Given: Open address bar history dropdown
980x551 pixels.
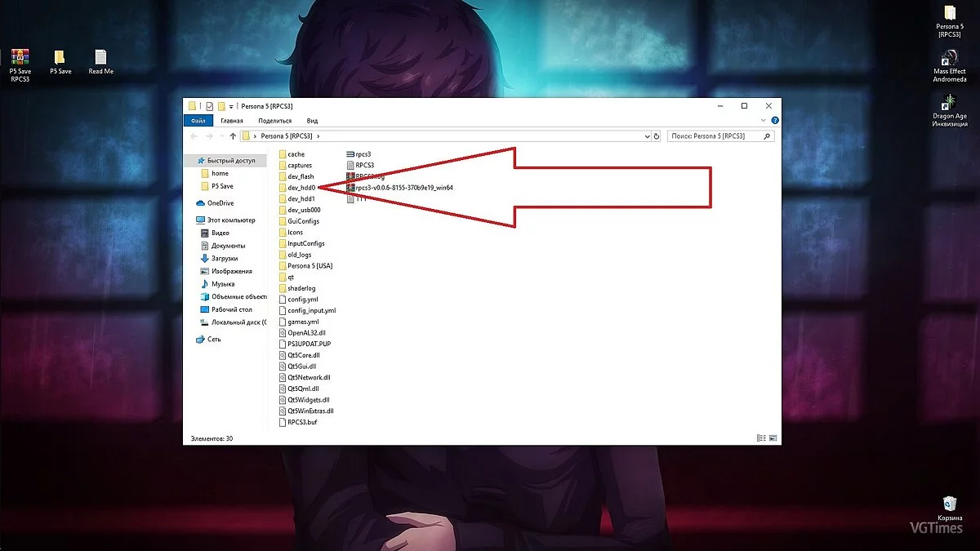Looking at the screenshot, I should coord(648,136).
